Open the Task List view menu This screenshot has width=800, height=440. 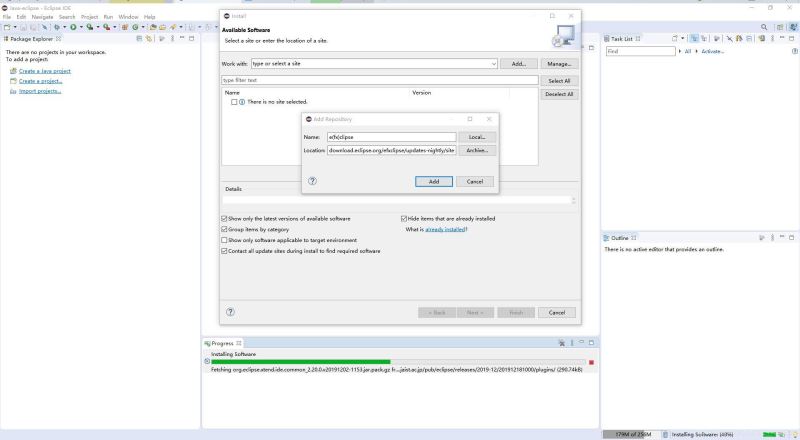tap(772, 39)
